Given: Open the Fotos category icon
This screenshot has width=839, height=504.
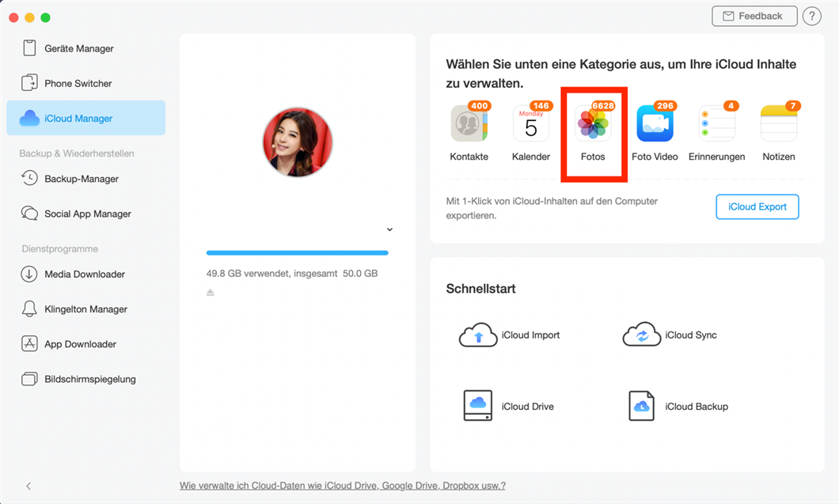Looking at the screenshot, I should (x=593, y=123).
